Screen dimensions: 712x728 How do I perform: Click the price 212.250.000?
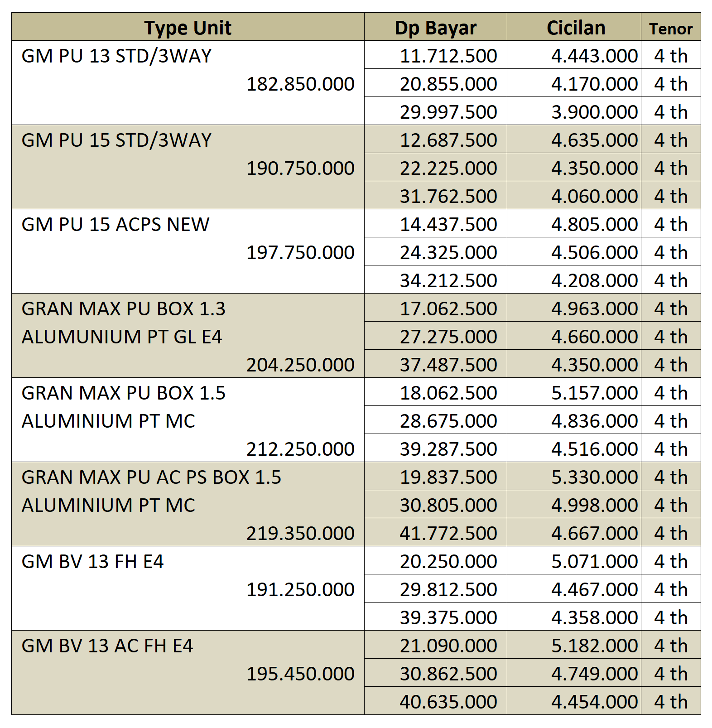click(x=300, y=449)
